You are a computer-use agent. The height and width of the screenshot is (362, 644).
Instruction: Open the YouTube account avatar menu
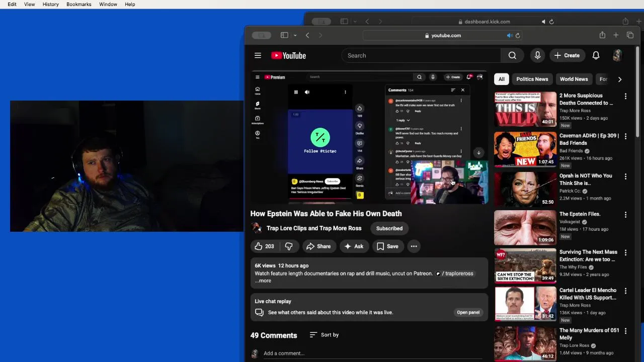click(617, 55)
